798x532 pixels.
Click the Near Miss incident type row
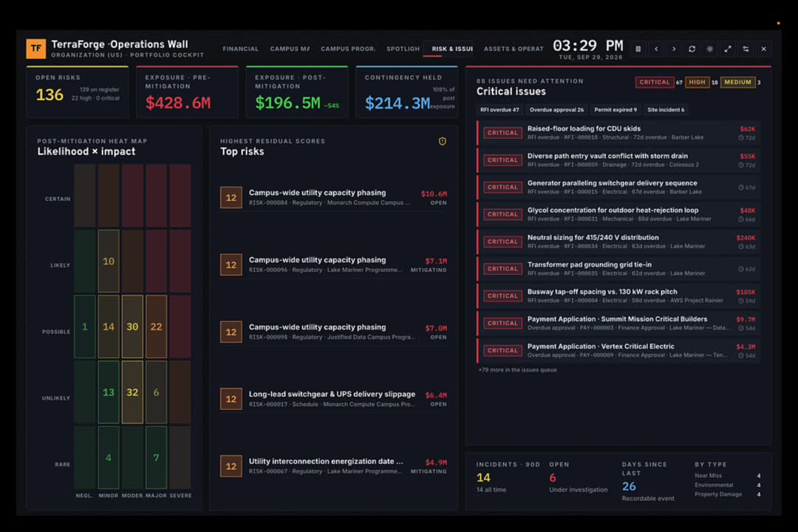(728, 476)
